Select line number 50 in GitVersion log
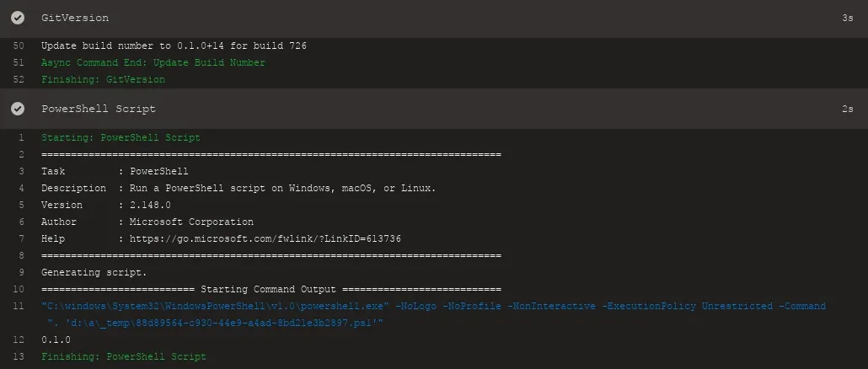This screenshot has height=369, width=868. 19,45
